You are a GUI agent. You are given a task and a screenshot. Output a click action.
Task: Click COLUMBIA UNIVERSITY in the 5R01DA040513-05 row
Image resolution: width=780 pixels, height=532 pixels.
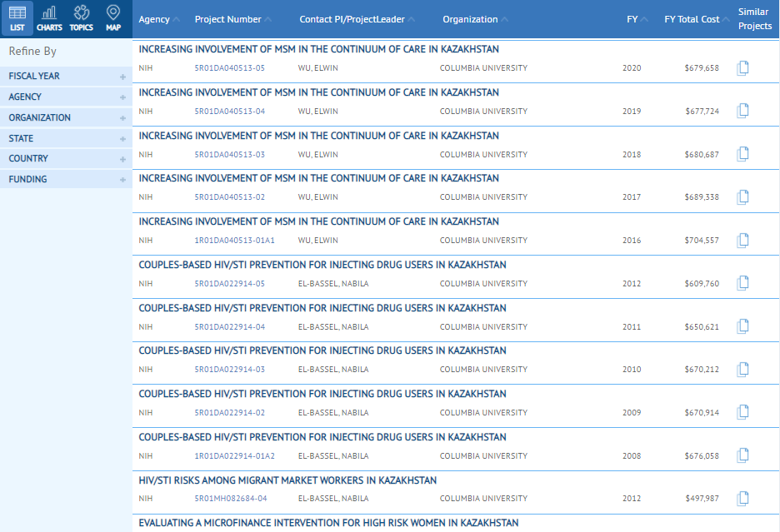pos(483,68)
